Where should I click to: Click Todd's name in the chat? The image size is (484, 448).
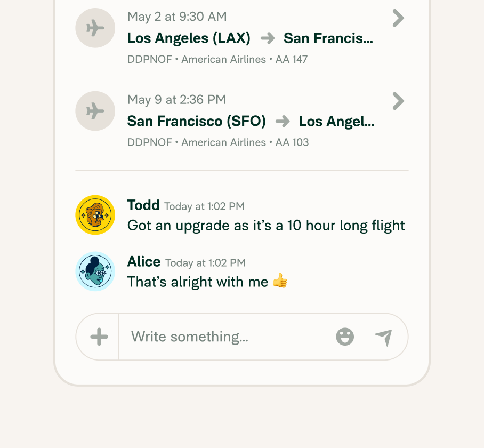[143, 205]
